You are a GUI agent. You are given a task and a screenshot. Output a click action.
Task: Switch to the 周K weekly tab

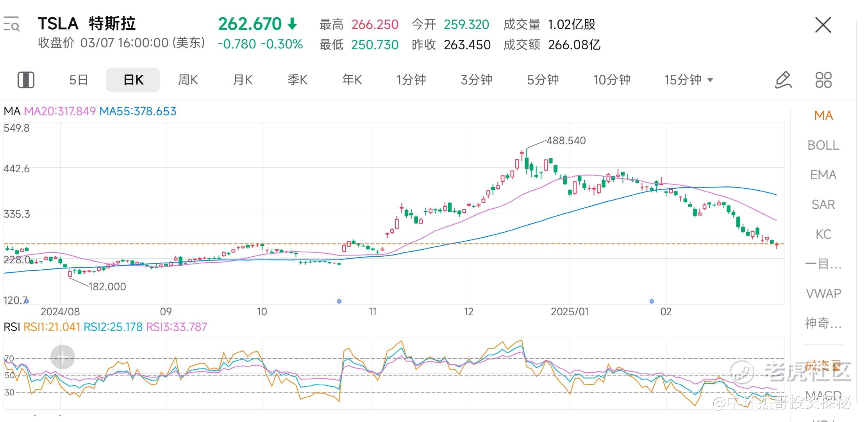click(x=188, y=80)
